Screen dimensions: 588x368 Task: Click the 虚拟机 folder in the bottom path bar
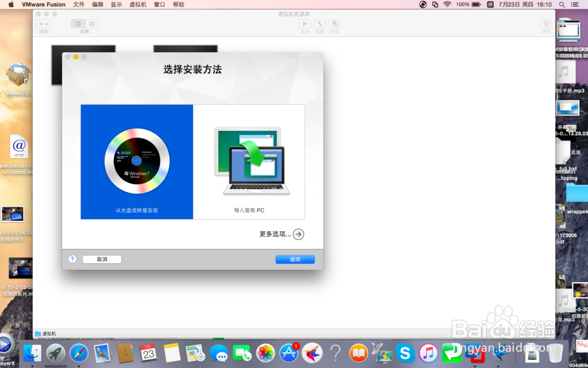tap(45, 333)
